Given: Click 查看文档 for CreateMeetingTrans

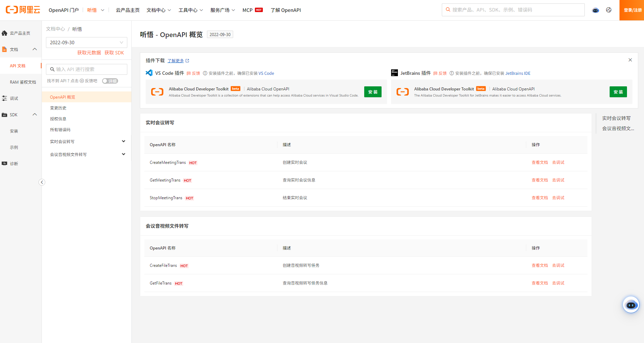Looking at the screenshot, I should [540, 162].
